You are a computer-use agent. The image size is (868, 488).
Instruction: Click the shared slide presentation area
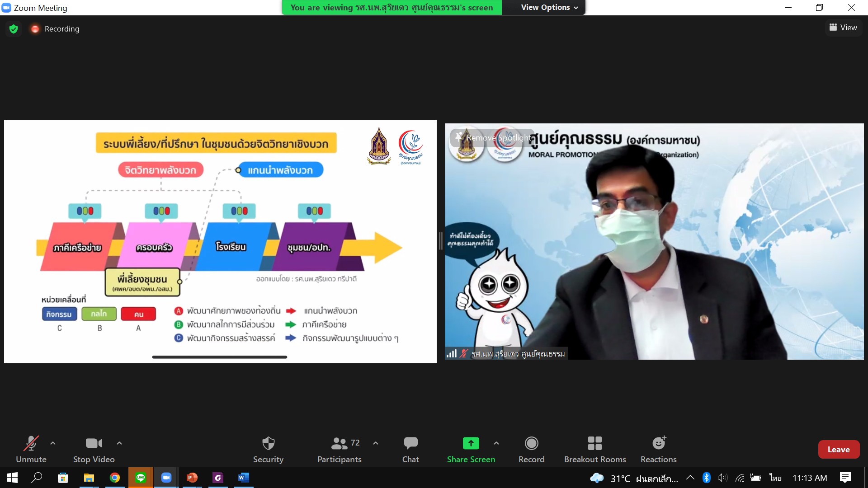[220, 241]
